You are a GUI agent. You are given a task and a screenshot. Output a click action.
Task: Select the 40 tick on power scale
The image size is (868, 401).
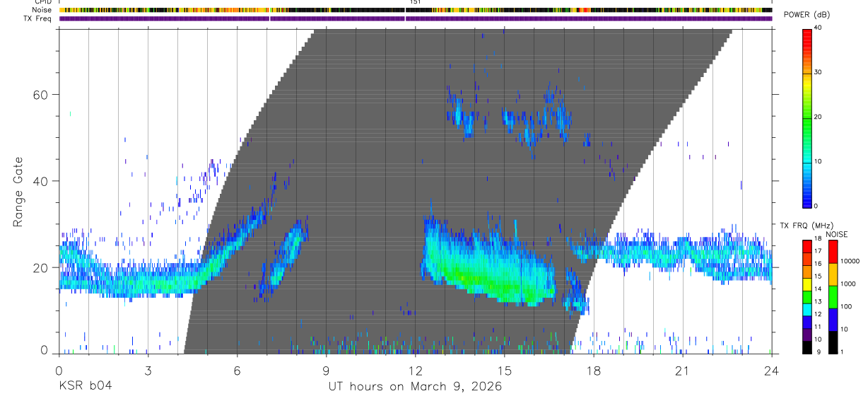818,28
